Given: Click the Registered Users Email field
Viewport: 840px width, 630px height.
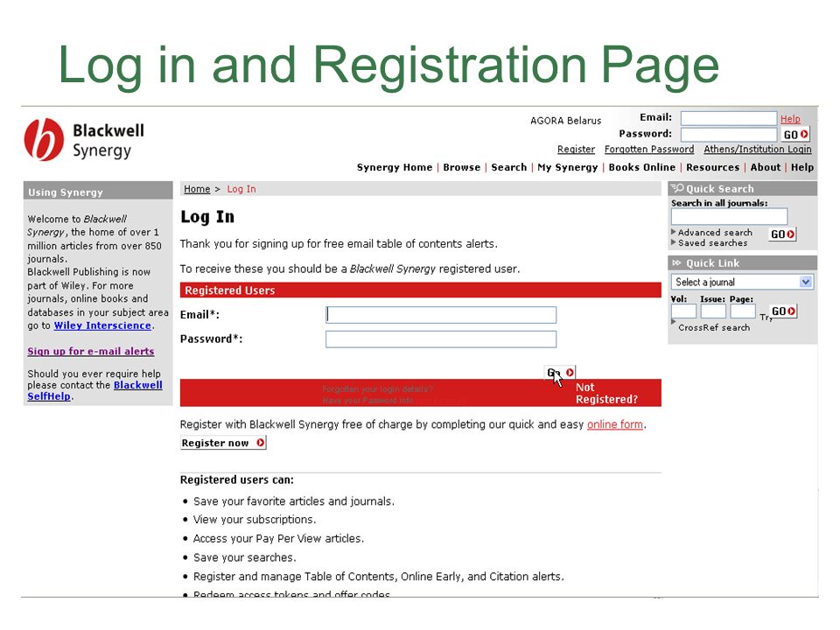Looking at the screenshot, I should click(x=441, y=315).
